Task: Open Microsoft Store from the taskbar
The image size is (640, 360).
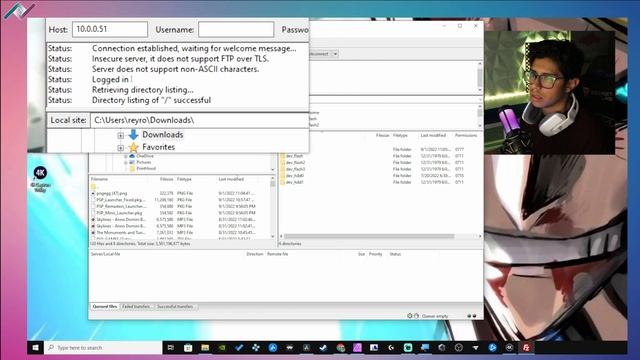Action: (188, 348)
